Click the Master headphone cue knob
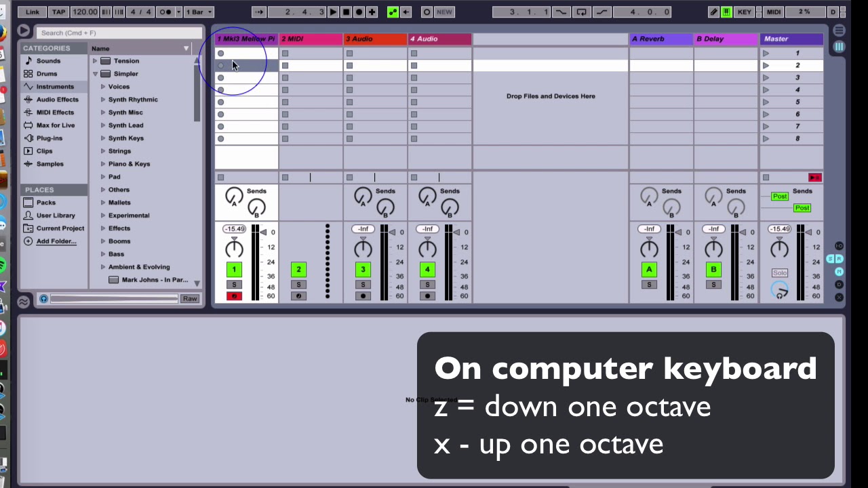This screenshot has height=488, width=868. click(x=780, y=291)
